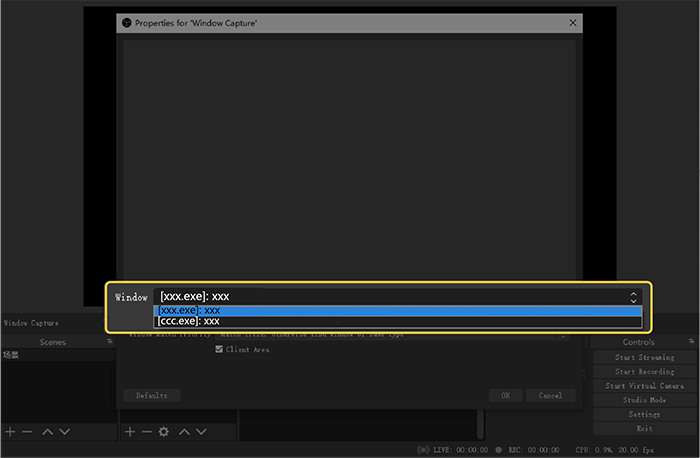Select [xxx.exe]: xxx from the dropdown list
Viewport: 700px width, 458px height.
397,310
